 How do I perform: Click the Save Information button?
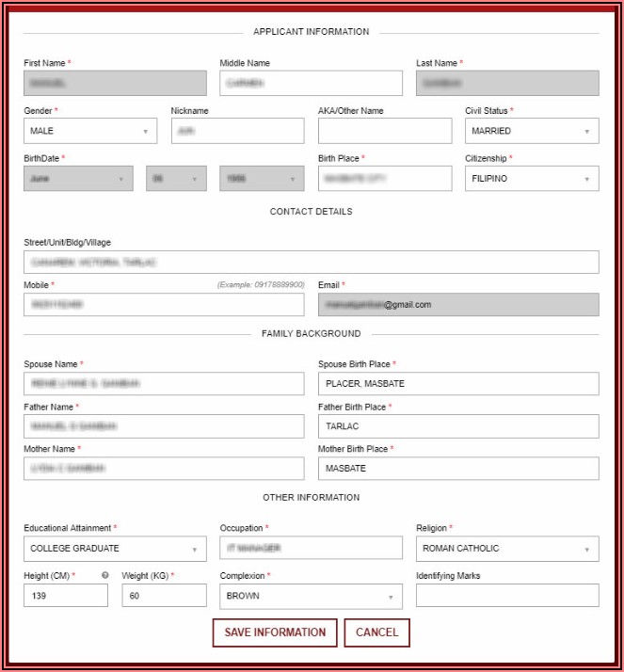click(x=274, y=632)
